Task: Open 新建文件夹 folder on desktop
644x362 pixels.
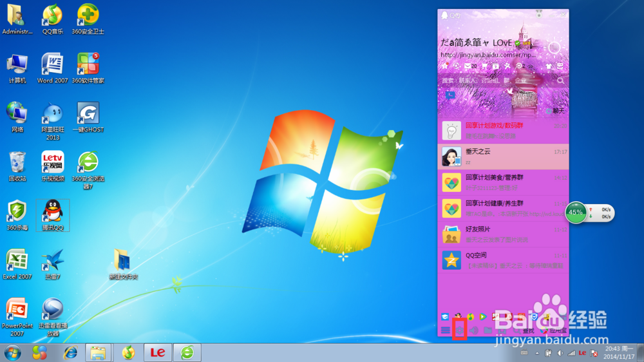Action: click(x=123, y=264)
